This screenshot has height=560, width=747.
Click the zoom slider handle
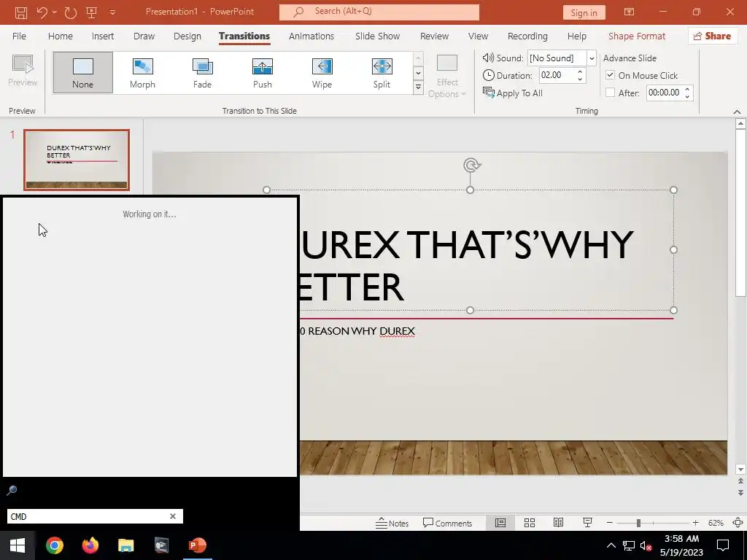click(638, 524)
